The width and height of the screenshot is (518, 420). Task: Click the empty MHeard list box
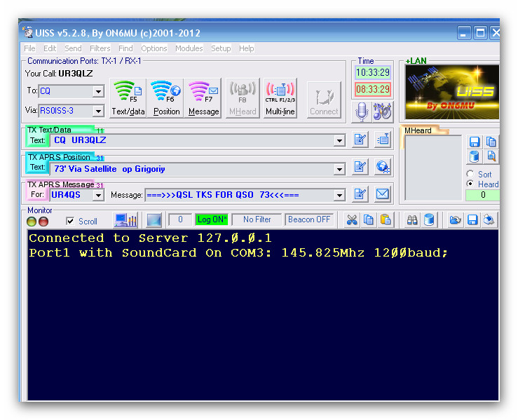pos(433,168)
